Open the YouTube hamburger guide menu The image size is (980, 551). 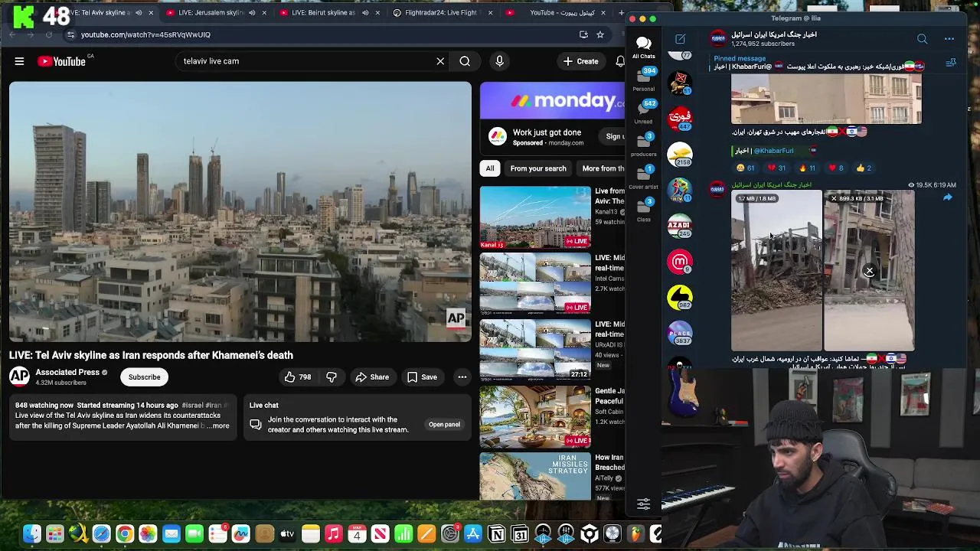click(19, 61)
